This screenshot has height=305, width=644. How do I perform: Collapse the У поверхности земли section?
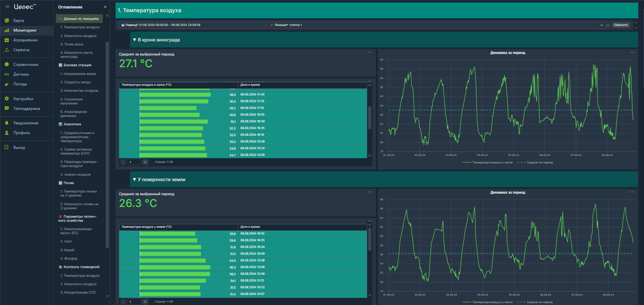(134, 180)
